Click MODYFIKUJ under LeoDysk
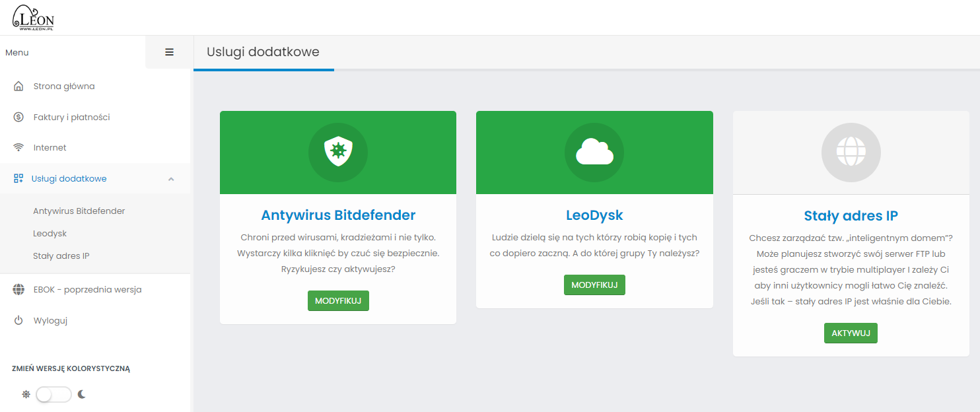Image resolution: width=980 pixels, height=412 pixels. pyautogui.click(x=594, y=285)
